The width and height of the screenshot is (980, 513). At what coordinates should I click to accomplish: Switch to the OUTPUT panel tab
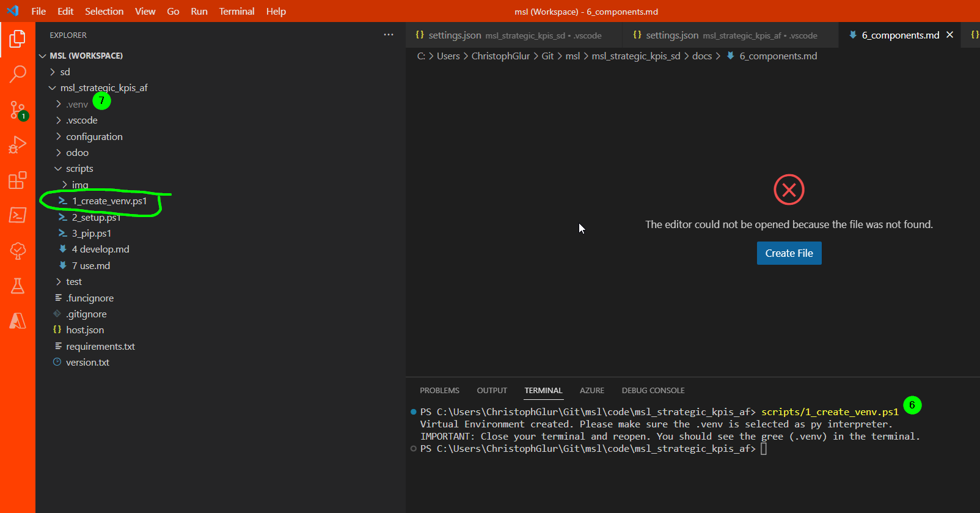[x=492, y=390]
